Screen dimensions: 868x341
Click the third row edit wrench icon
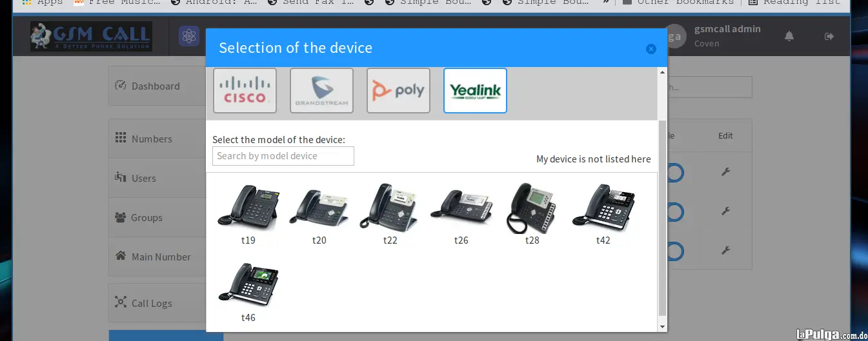click(725, 251)
